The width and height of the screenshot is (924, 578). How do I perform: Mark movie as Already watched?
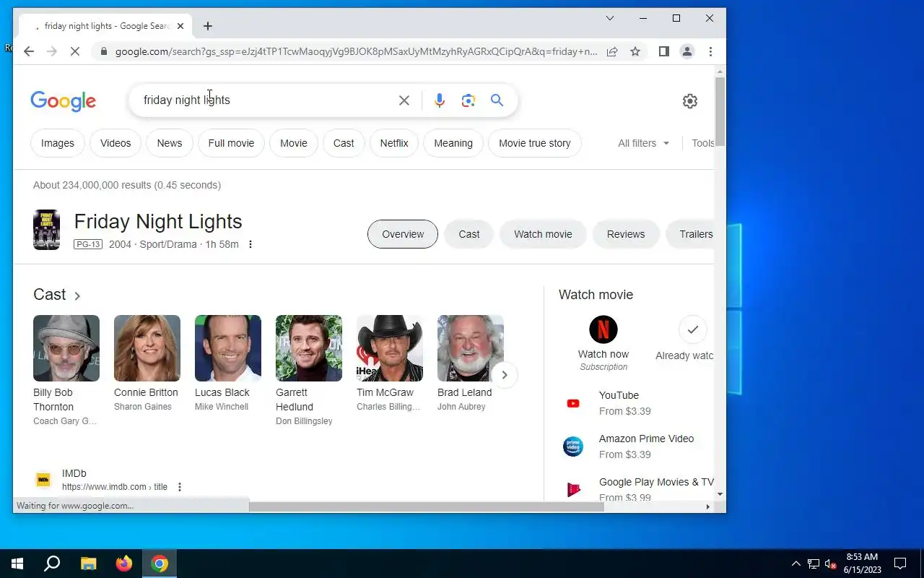click(x=692, y=329)
